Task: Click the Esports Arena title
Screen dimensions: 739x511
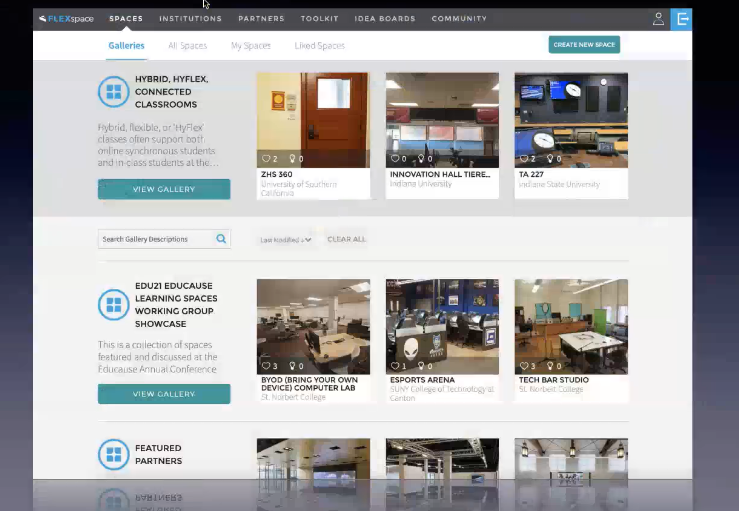Action: point(422,380)
